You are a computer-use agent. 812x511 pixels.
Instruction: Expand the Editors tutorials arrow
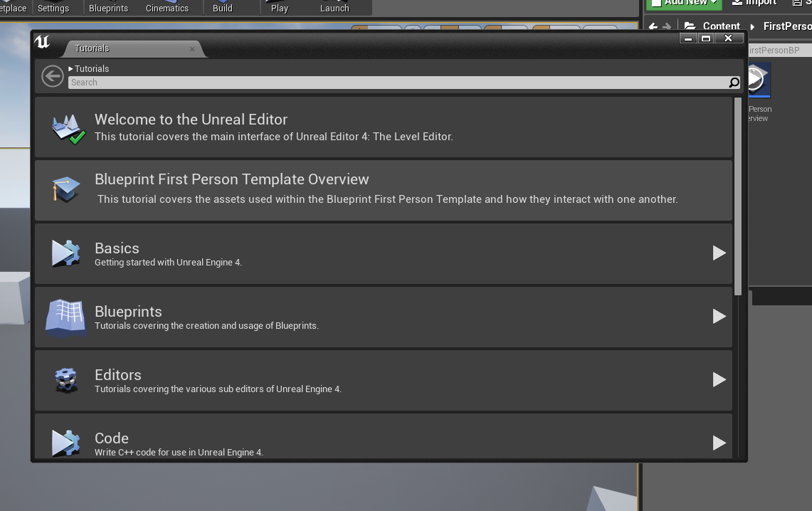719,380
